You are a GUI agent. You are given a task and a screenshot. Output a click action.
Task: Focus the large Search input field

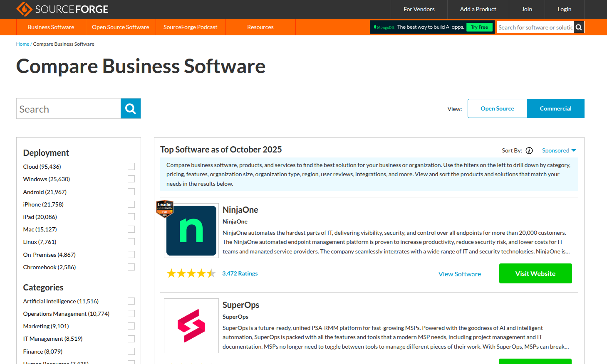(x=69, y=109)
